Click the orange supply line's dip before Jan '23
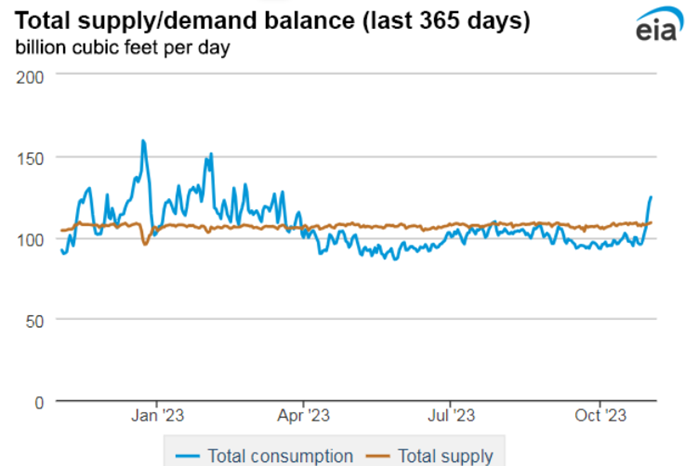 (145, 244)
